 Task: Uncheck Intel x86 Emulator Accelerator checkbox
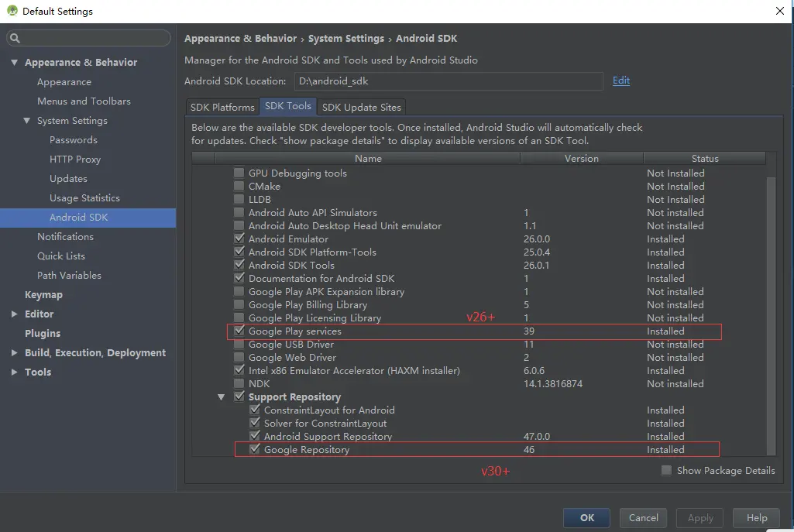pyautogui.click(x=239, y=370)
